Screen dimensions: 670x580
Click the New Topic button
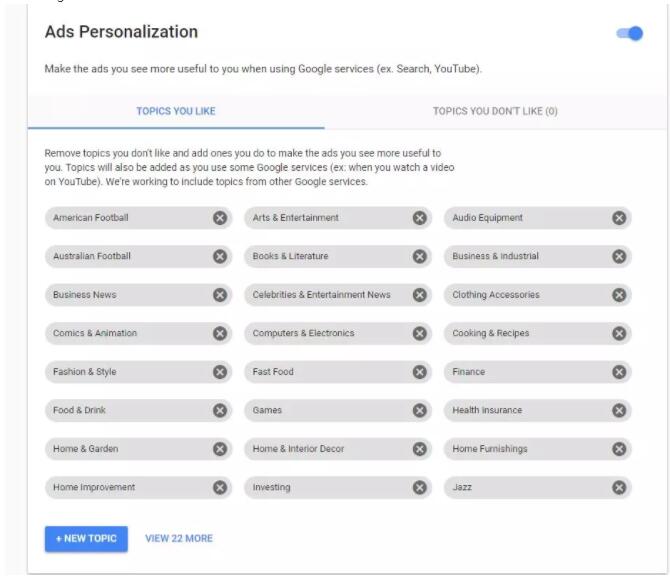tap(86, 538)
